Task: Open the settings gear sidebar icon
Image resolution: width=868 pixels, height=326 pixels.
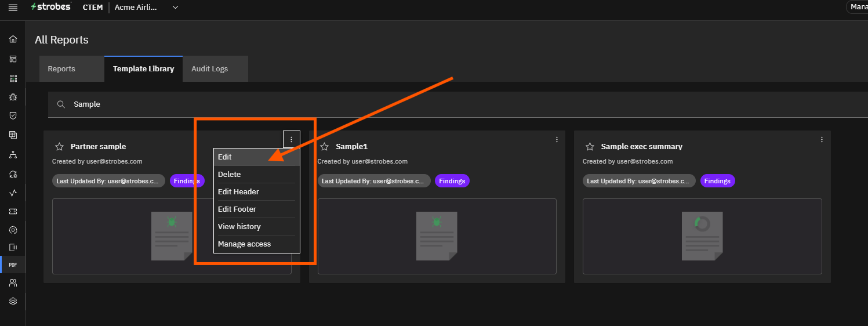Action: click(x=13, y=301)
